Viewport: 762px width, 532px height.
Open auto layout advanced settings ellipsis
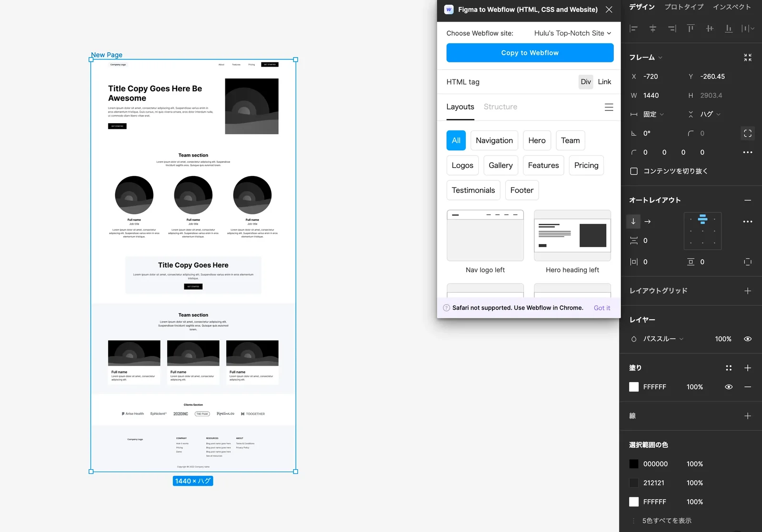748,222
